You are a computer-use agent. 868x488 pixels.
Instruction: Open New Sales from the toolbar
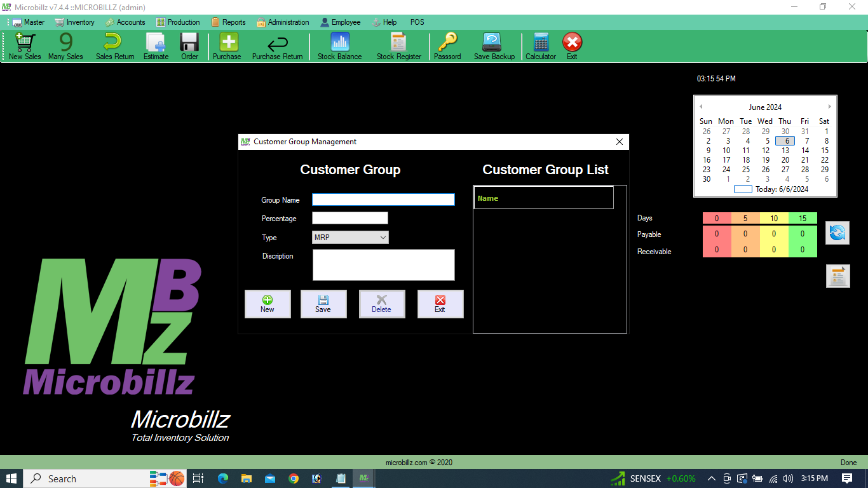25,46
